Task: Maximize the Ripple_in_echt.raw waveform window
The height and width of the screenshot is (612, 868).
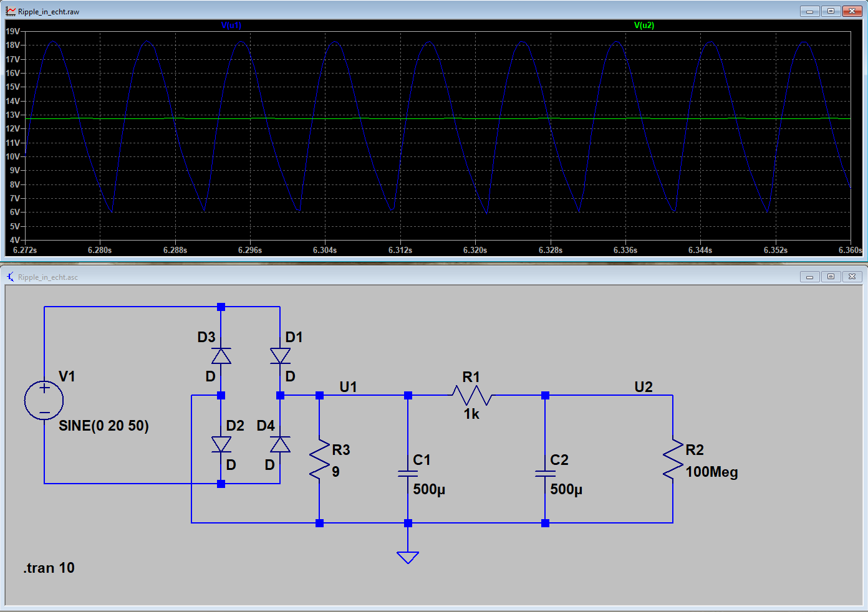Action: click(x=831, y=11)
